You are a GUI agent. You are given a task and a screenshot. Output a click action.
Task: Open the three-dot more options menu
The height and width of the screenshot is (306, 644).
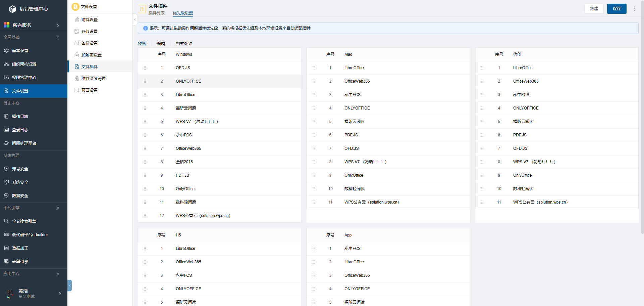click(x=634, y=9)
